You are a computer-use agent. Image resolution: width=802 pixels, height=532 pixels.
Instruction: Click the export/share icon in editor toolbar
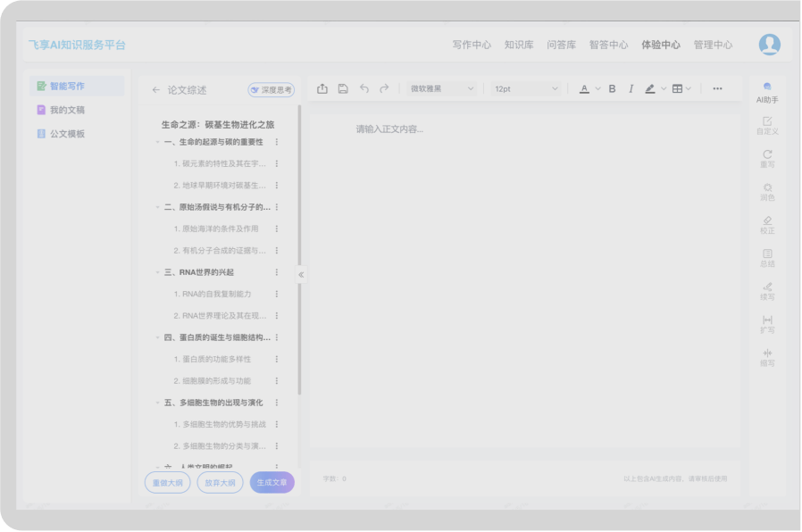coord(322,89)
